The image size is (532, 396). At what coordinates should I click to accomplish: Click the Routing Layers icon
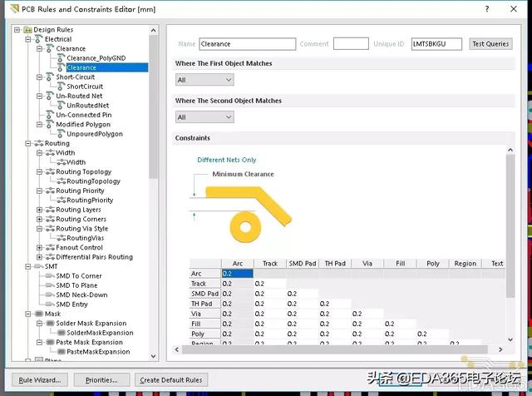click(50, 210)
